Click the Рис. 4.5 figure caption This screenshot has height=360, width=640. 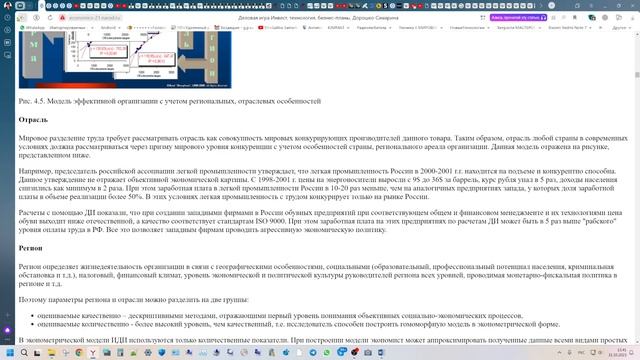point(170,101)
